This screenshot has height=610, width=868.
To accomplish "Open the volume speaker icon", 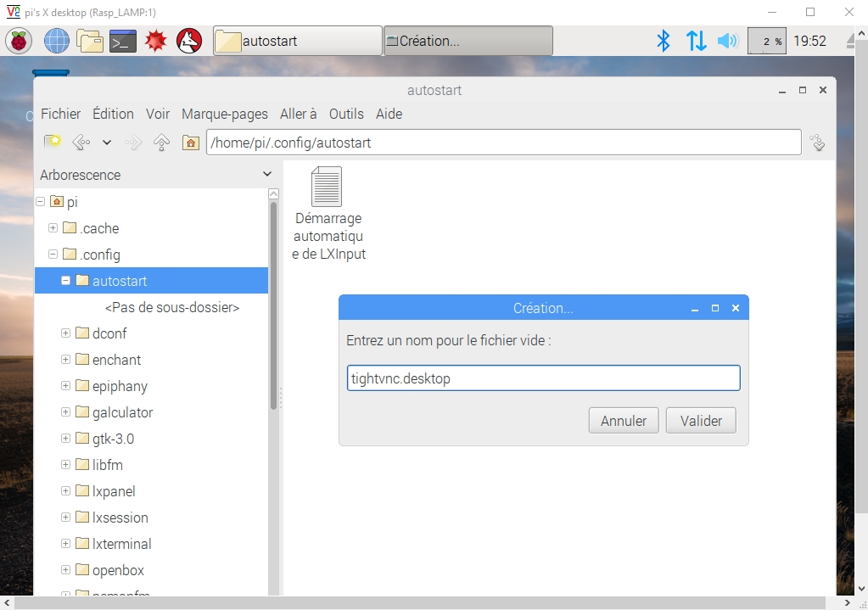I will (x=728, y=41).
